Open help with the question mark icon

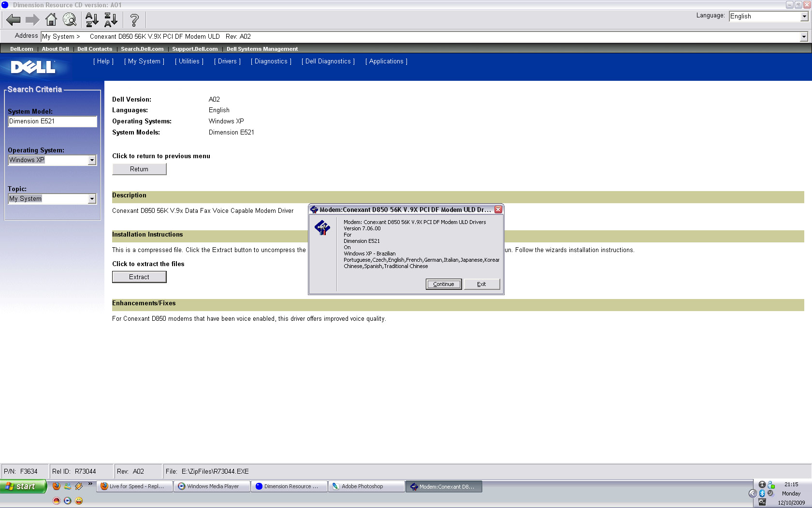[134, 20]
